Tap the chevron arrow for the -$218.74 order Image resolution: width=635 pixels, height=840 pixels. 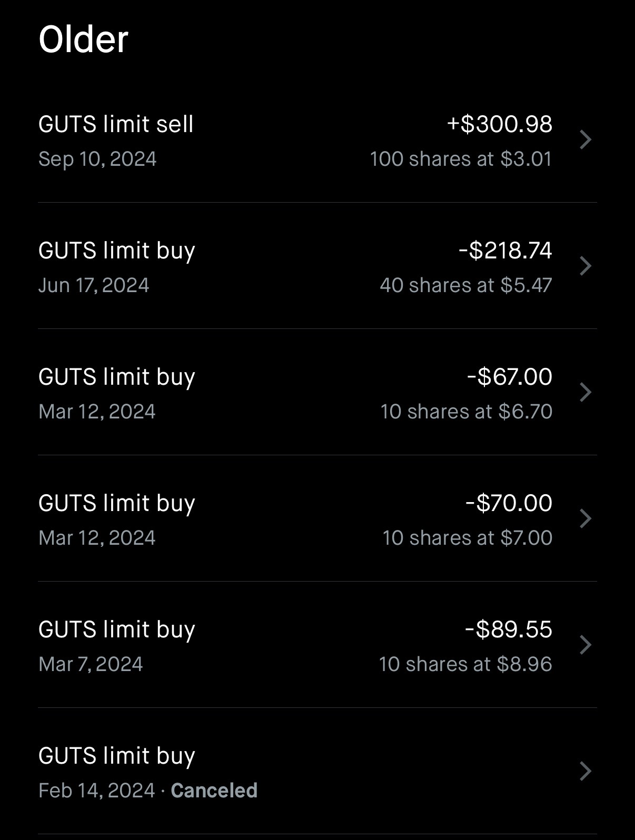pyautogui.click(x=585, y=266)
